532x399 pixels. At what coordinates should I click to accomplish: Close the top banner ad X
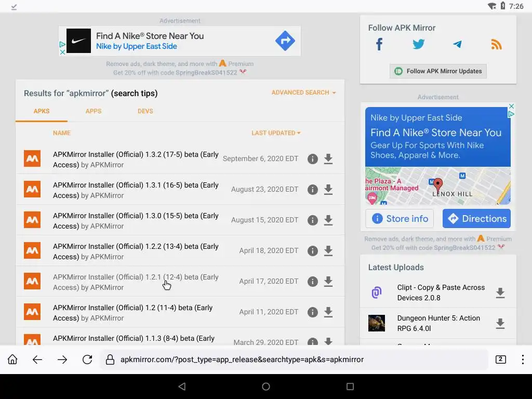(x=62, y=52)
